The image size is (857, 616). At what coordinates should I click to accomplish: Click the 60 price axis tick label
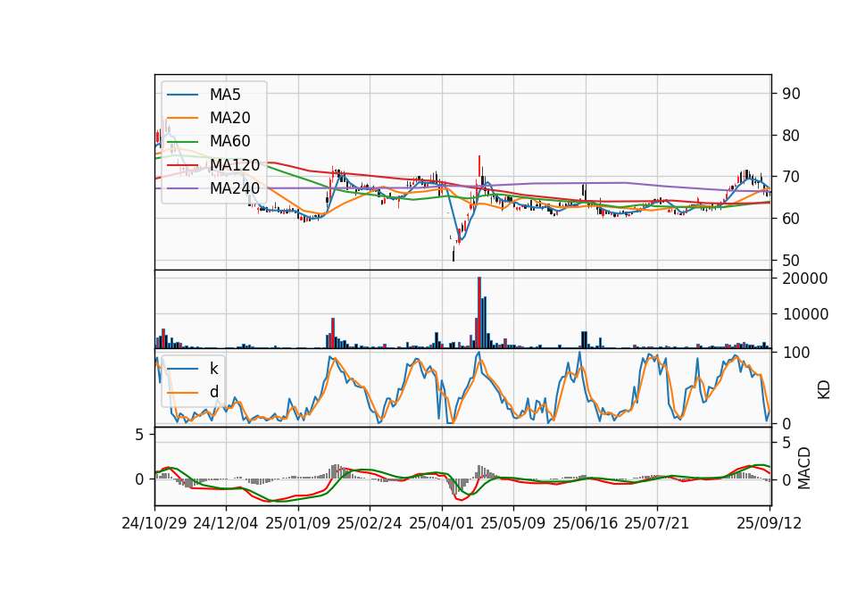pyautogui.click(x=791, y=219)
